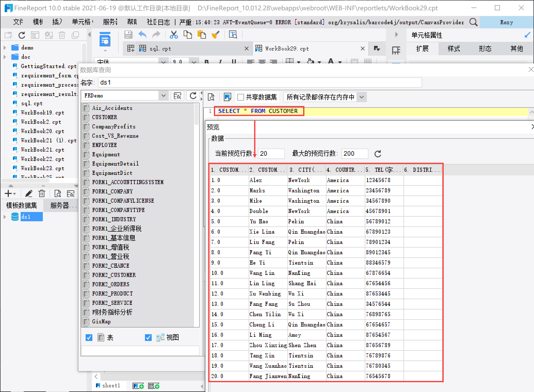Click the Format Painter brush icon
The image size is (534, 392).
pyautogui.click(x=215, y=35)
